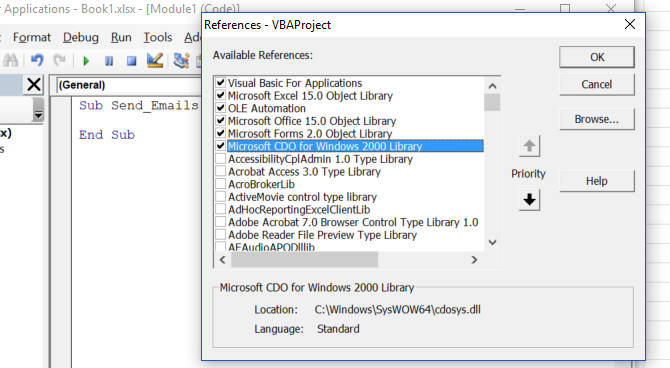Open the Tools menu
The image size is (670, 368).
(158, 38)
